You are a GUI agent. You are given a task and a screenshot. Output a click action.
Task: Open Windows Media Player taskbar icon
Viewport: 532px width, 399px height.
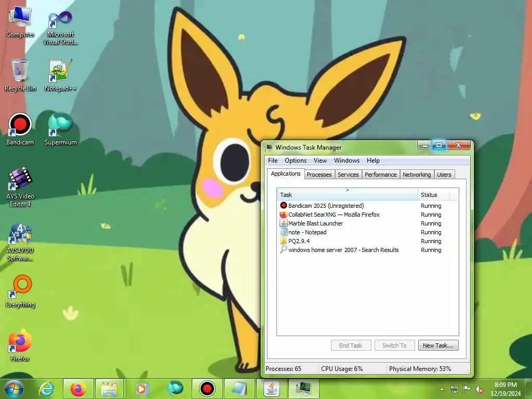point(142,389)
